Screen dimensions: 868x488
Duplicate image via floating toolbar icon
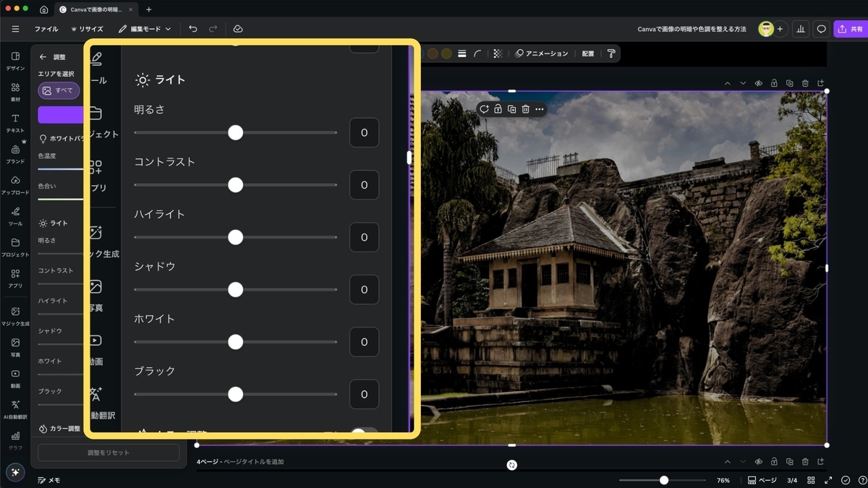[x=511, y=109]
